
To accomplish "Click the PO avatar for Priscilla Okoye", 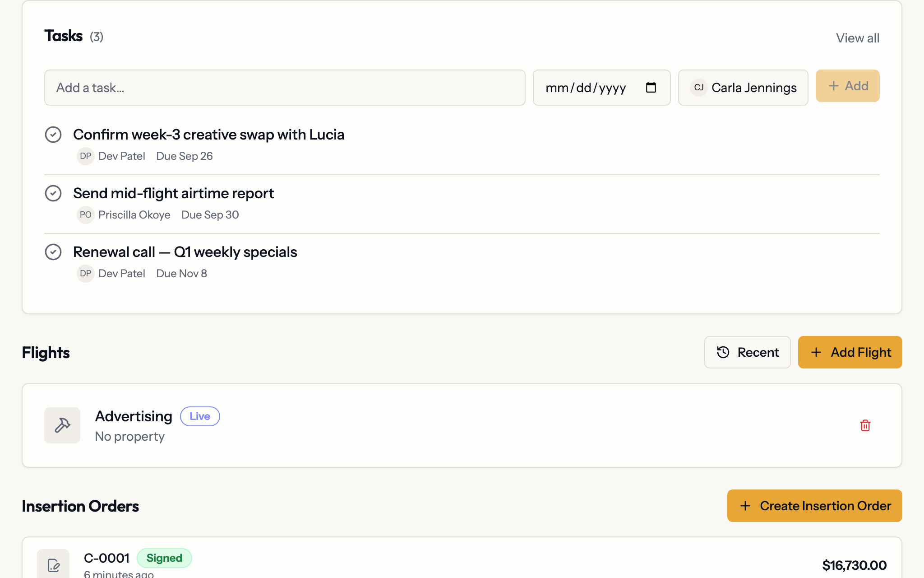I will click(85, 215).
